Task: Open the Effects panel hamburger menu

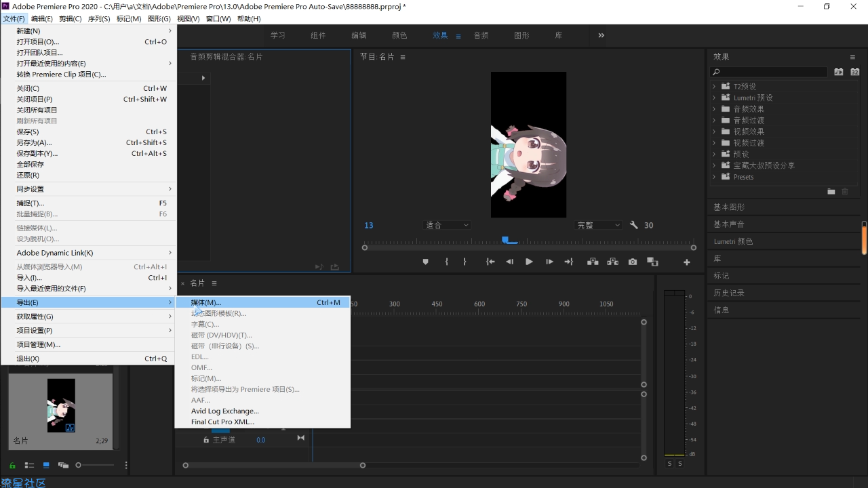Action: coord(852,57)
